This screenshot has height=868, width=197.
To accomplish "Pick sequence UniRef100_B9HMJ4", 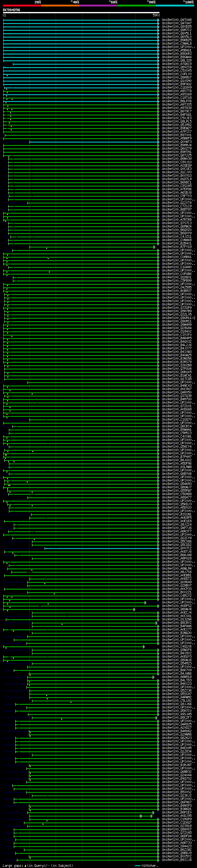I will click(x=177, y=145).
